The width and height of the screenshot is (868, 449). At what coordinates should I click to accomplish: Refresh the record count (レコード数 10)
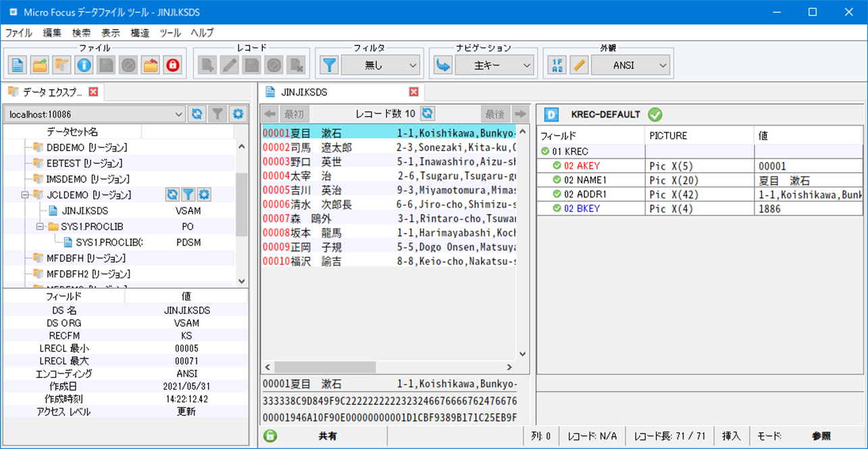(x=428, y=113)
